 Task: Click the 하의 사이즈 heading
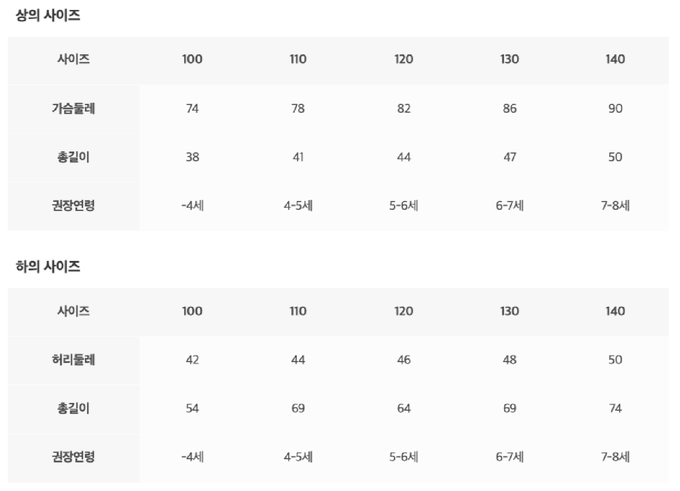[48, 267]
